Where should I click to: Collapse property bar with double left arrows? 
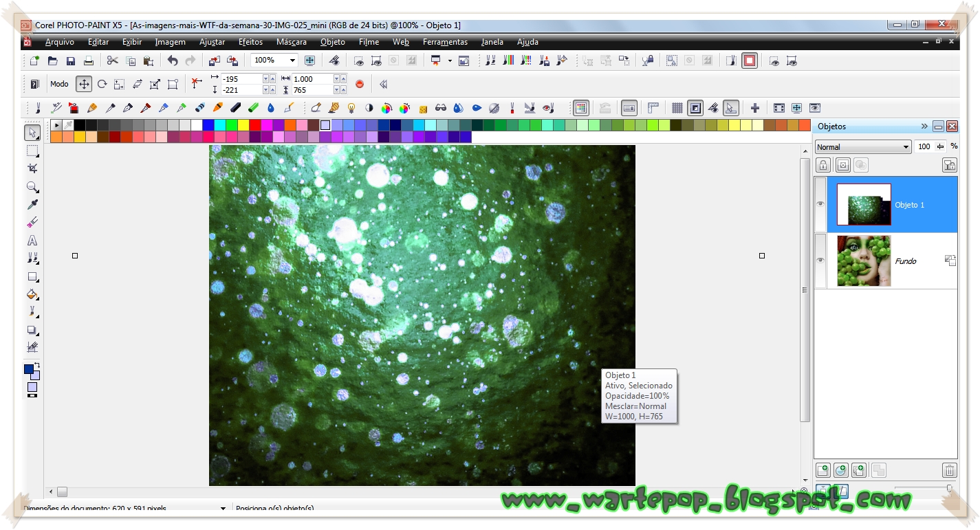pyautogui.click(x=383, y=84)
